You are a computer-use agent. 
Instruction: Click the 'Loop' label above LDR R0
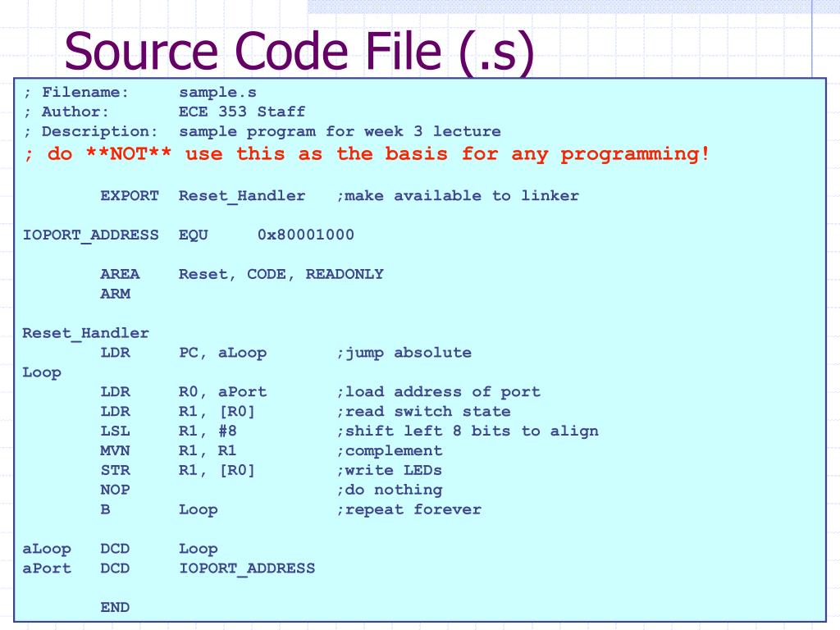pyautogui.click(x=42, y=372)
